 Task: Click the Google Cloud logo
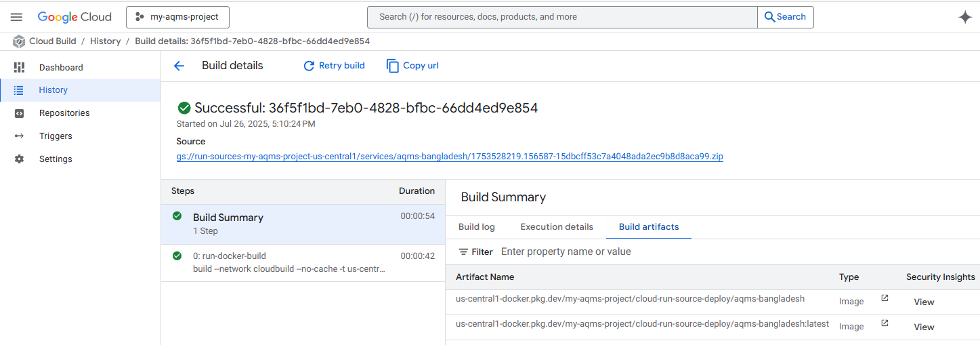(74, 17)
